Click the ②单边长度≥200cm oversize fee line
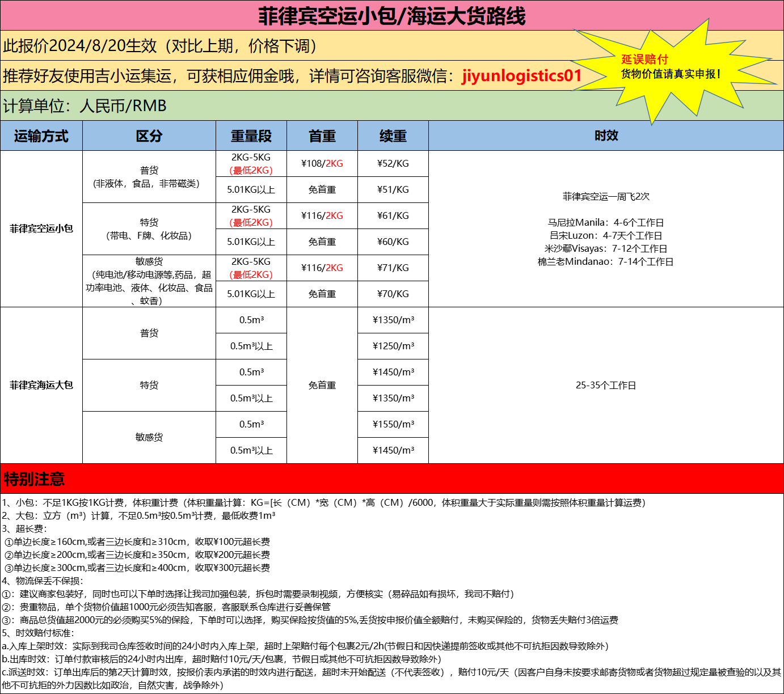This screenshot has width=784, height=694. point(137,555)
